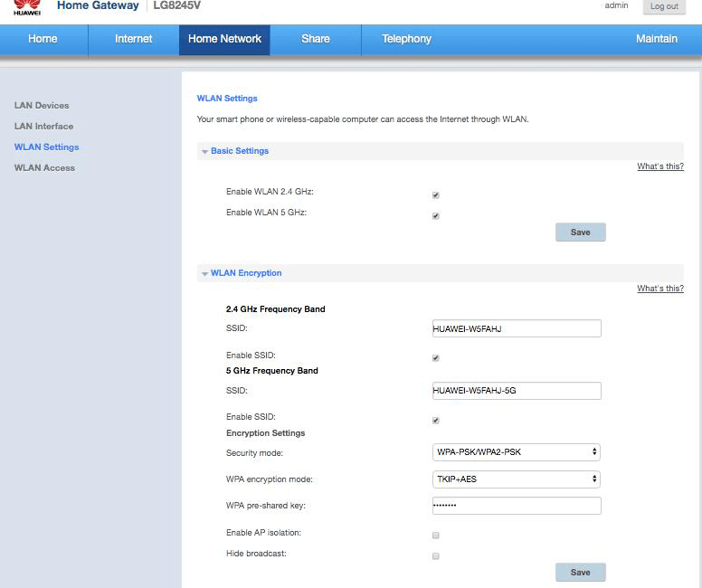Check the Hide broadcast option
The height and width of the screenshot is (588, 702).
click(436, 556)
